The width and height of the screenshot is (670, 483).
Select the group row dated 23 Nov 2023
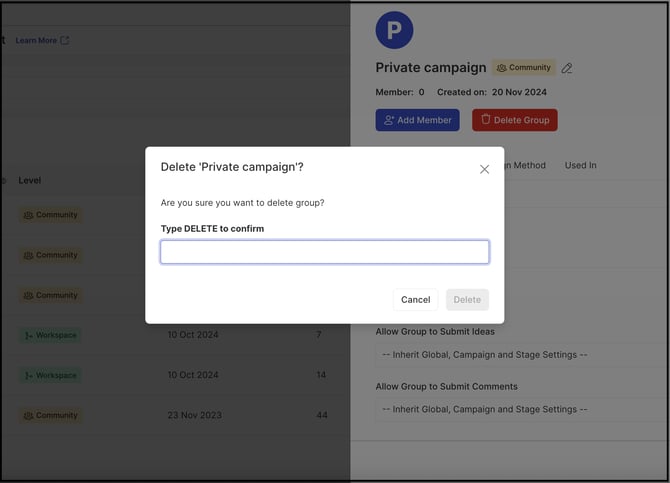pos(175,415)
